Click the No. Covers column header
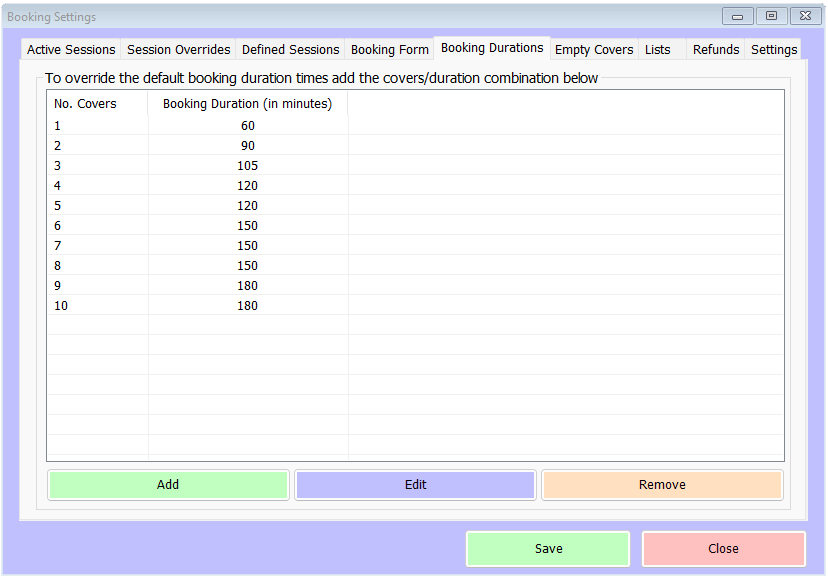The image size is (828, 579). (85, 103)
